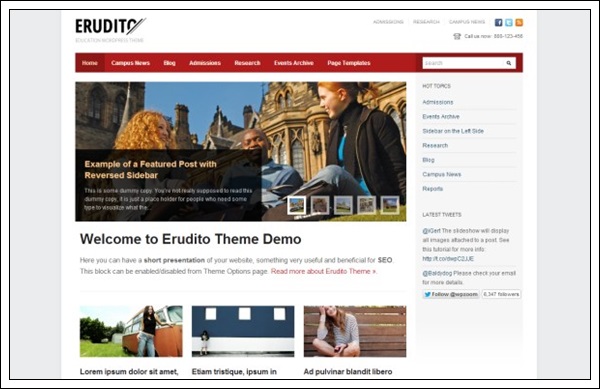This screenshot has height=389, width=600.
Task: Open the Reports hot topic link
Action: (x=432, y=189)
